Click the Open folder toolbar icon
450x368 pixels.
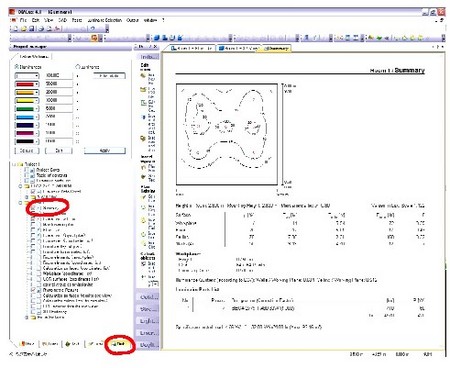[x=24, y=29]
